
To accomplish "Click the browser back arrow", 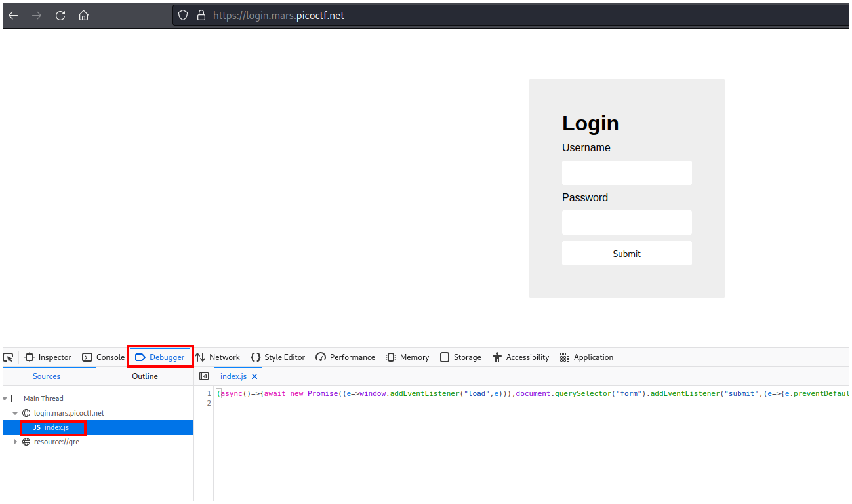I will click(13, 16).
